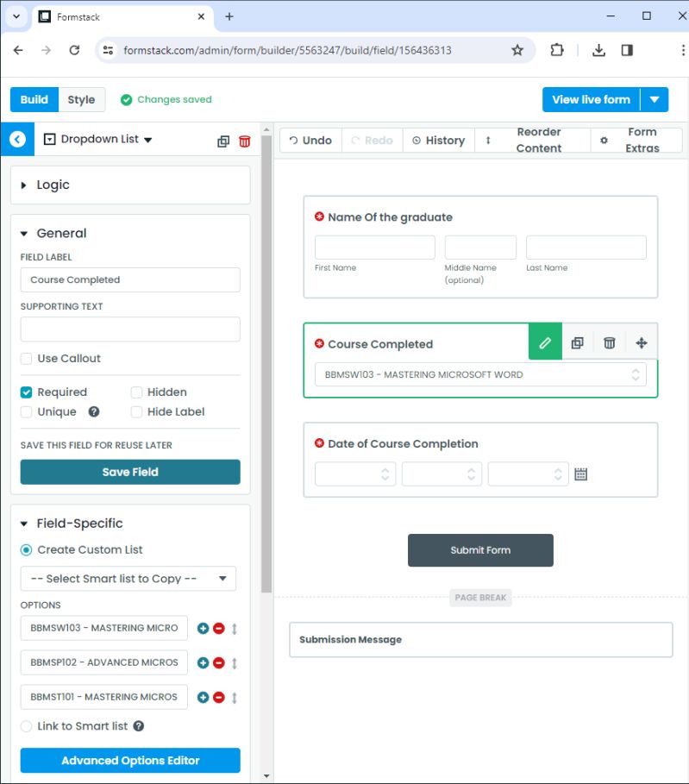Click reorder handle for BBMST101 option

[234, 698]
